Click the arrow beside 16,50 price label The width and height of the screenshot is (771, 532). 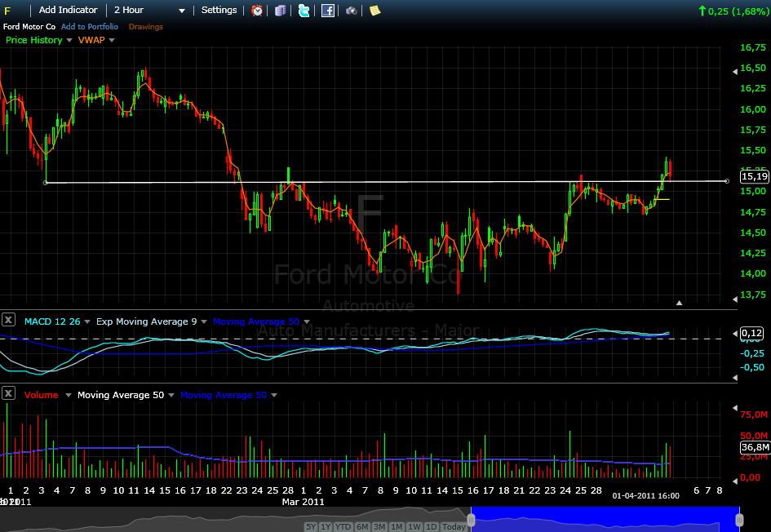(x=735, y=71)
